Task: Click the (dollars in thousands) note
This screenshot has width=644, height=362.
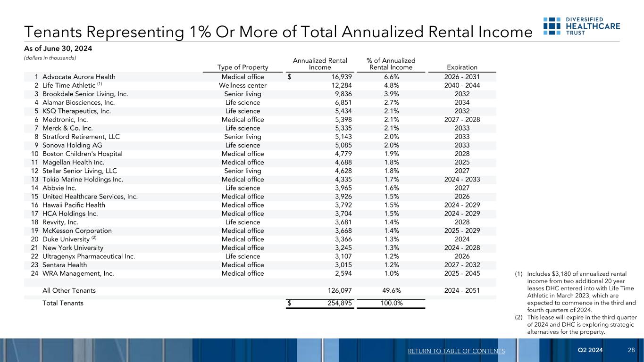Action: 50,58
